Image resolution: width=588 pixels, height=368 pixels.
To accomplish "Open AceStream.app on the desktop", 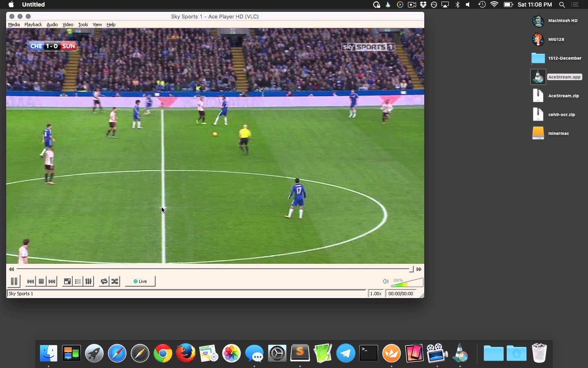I will coord(538,77).
